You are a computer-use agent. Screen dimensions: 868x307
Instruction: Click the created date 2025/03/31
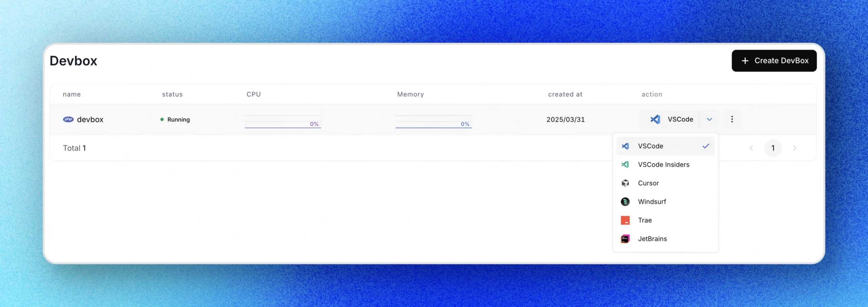566,120
